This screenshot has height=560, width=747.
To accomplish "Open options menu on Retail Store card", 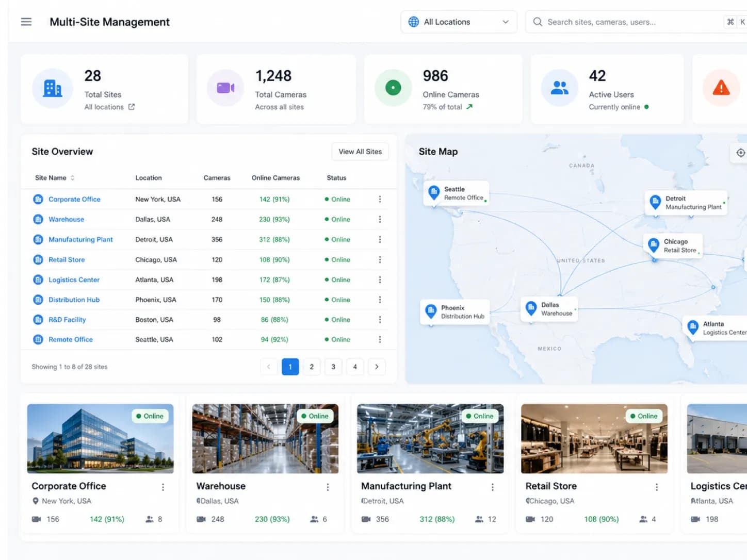I will (657, 487).
